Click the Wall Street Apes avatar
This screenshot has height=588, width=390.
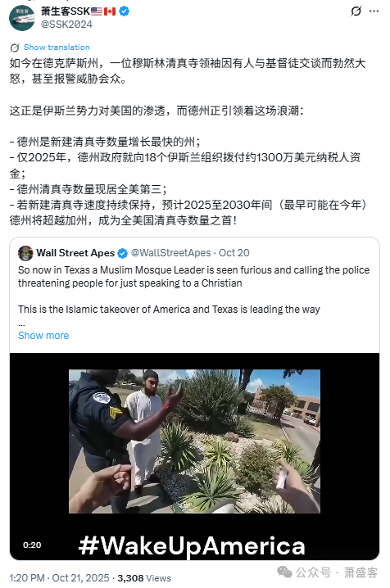[x=25, y=253]
